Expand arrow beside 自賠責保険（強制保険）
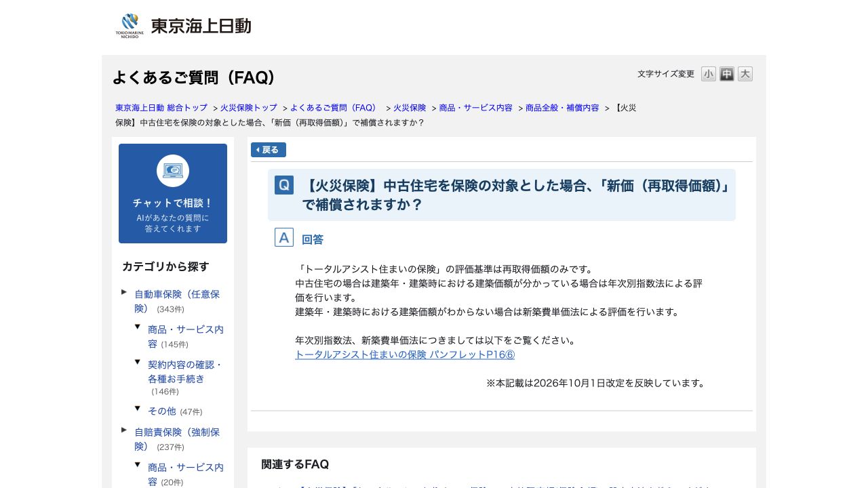 point(124,429)
